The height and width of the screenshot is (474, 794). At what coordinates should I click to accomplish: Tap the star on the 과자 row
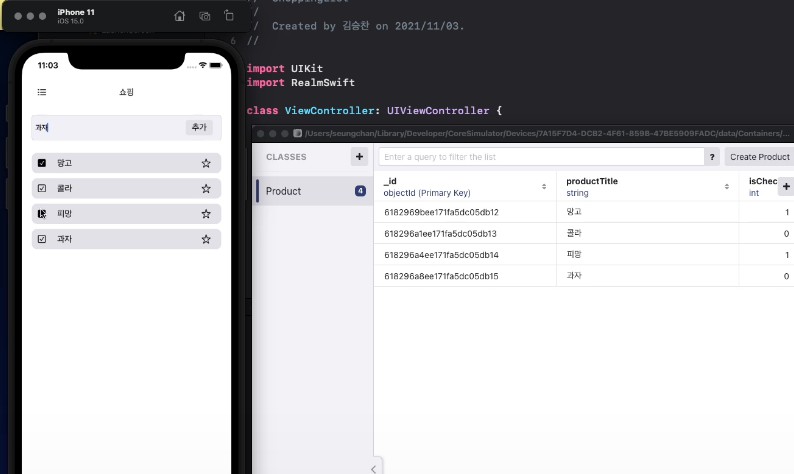(x=206, y=239)
